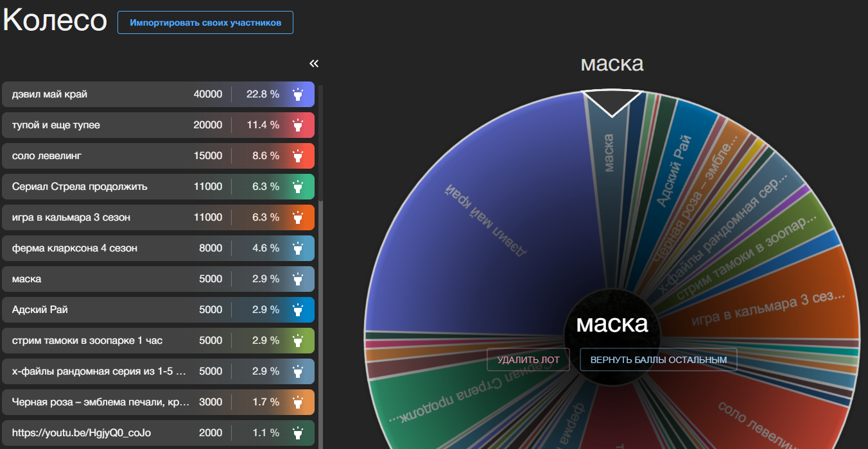
Task: Click the "соло левелинг" name in the list
Action: 47,156
